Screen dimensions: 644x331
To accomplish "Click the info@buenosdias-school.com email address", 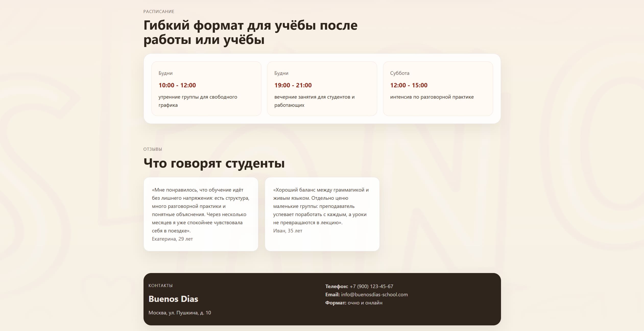I will pyautogui.click(x=374, y=294).
